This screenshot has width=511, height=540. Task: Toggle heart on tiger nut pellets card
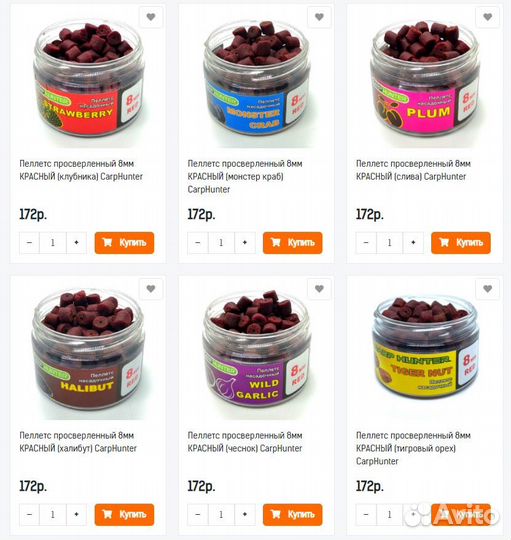488,289
